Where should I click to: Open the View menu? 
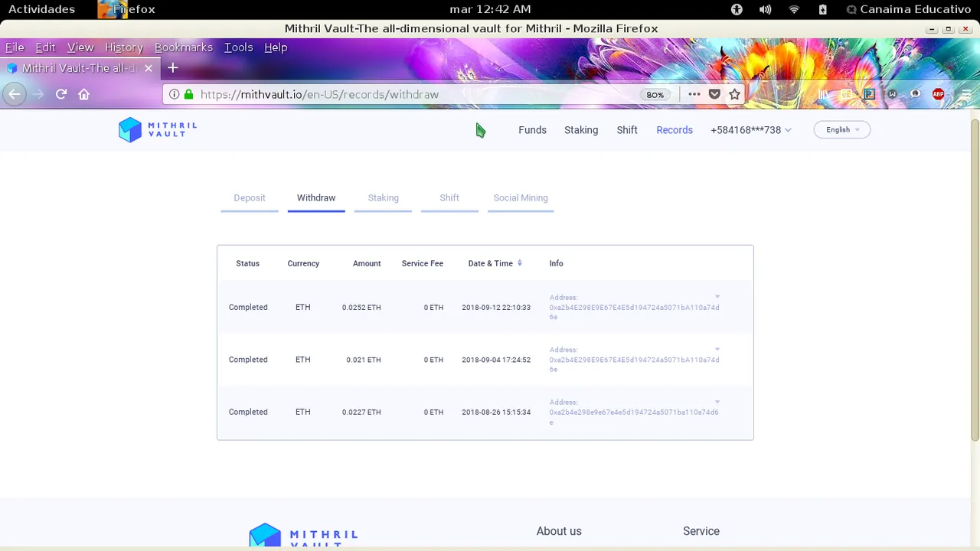click(80, 47)
